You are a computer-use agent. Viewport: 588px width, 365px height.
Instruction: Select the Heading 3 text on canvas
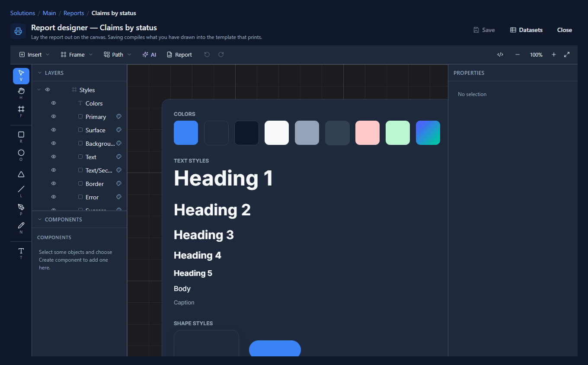click(204, 235)
